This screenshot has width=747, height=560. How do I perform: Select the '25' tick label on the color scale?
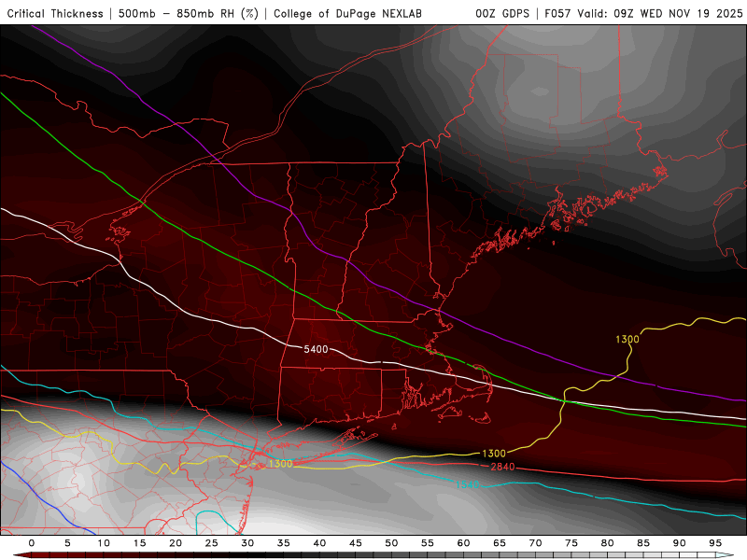pos(212,543)
